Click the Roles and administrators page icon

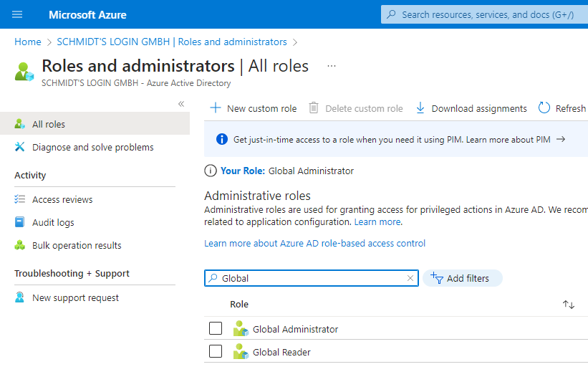24,72
